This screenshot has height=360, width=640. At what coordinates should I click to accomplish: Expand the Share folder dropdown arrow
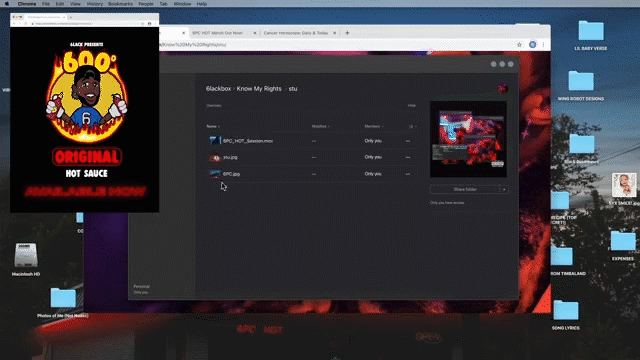tap(504, 189)
